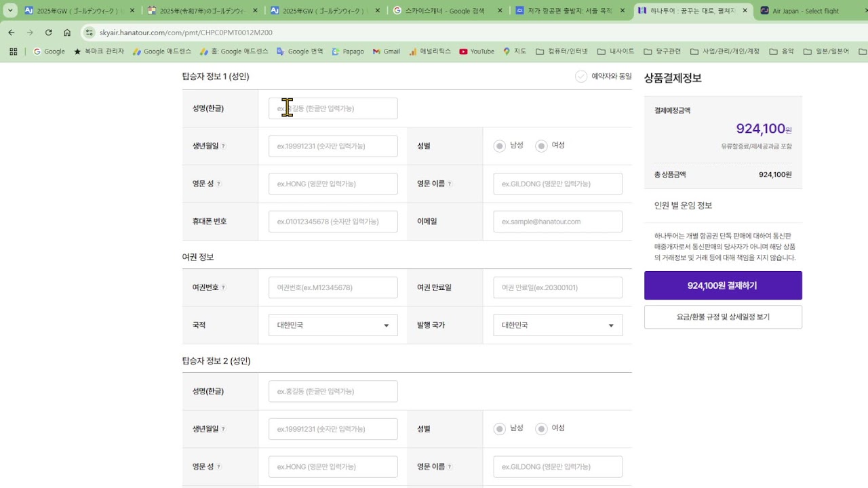Check the 예약자와 동일 checkbox
The width and height of the screenshot is (868, 488).
pos(581,77)
